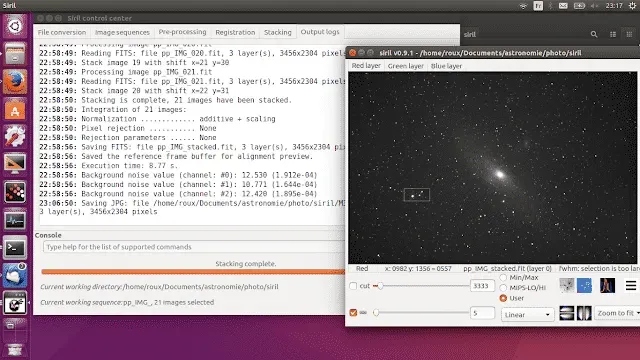Click the Console command input field

tap(193, 247)
